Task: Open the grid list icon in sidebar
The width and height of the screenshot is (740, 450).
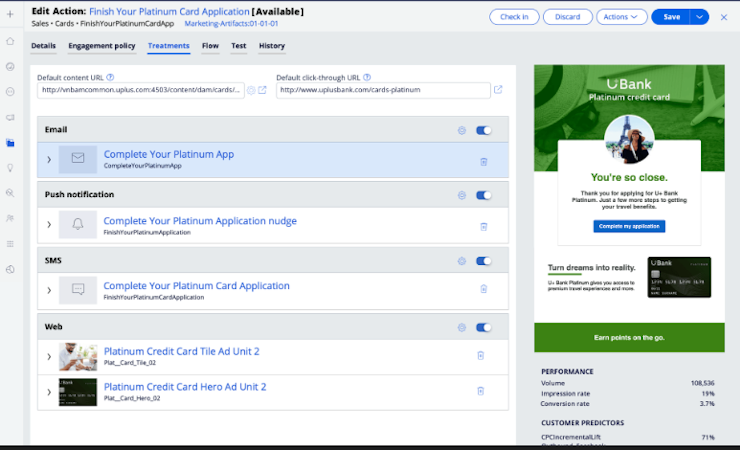Action: [10, 244]
